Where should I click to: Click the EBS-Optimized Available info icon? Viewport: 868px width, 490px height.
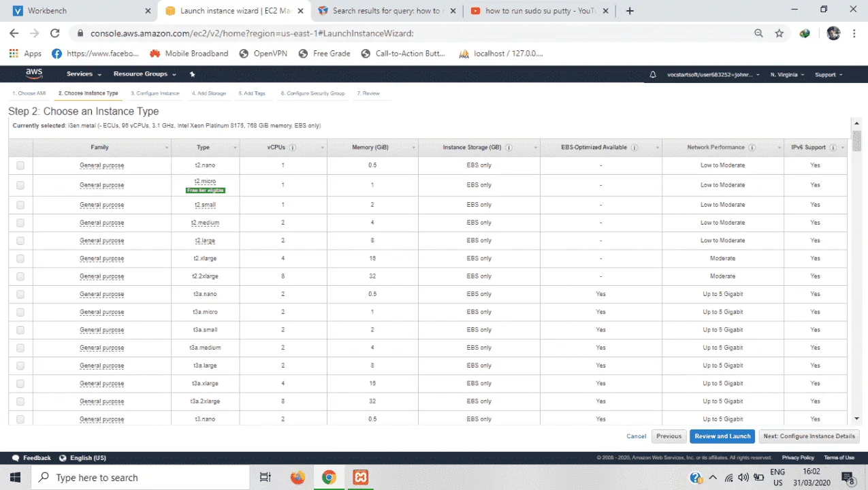click(x=634, y=147)
